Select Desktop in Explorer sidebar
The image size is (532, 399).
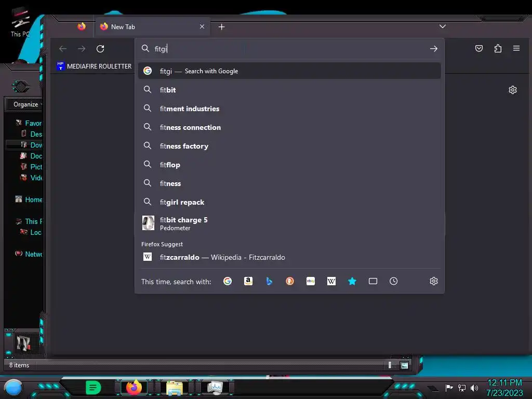click(32, 134)
